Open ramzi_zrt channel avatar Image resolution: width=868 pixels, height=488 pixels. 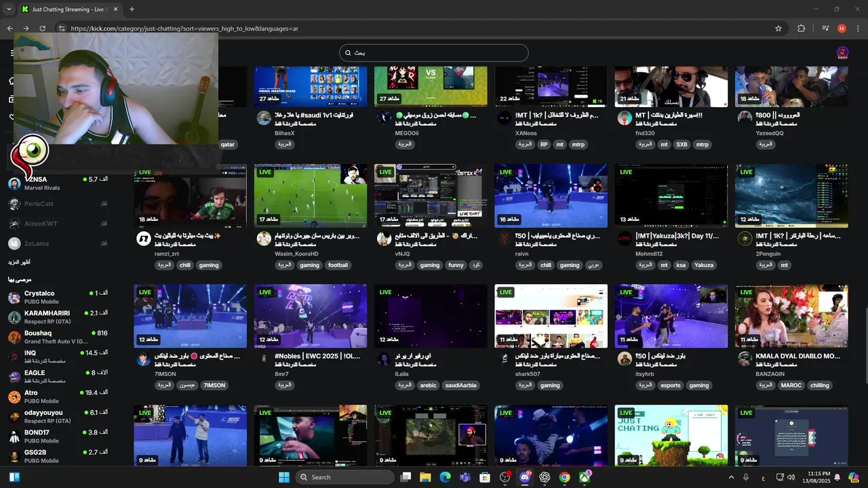coord(143,239)
